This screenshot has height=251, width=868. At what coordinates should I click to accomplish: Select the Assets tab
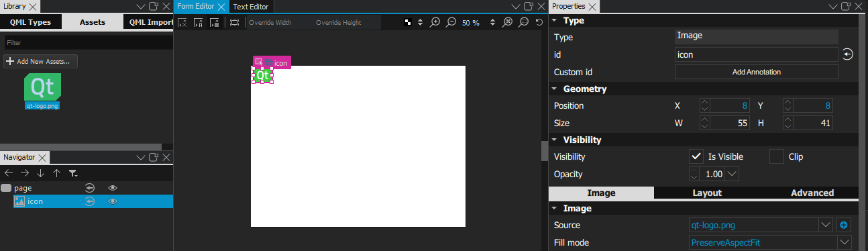click(x=93, y=22)
